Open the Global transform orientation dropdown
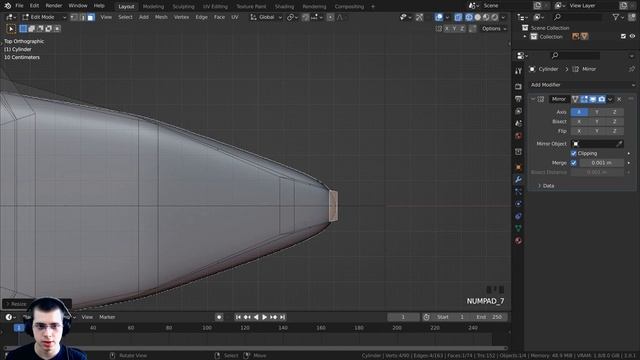This screenshot has width=640, height=360. point(266,17)
